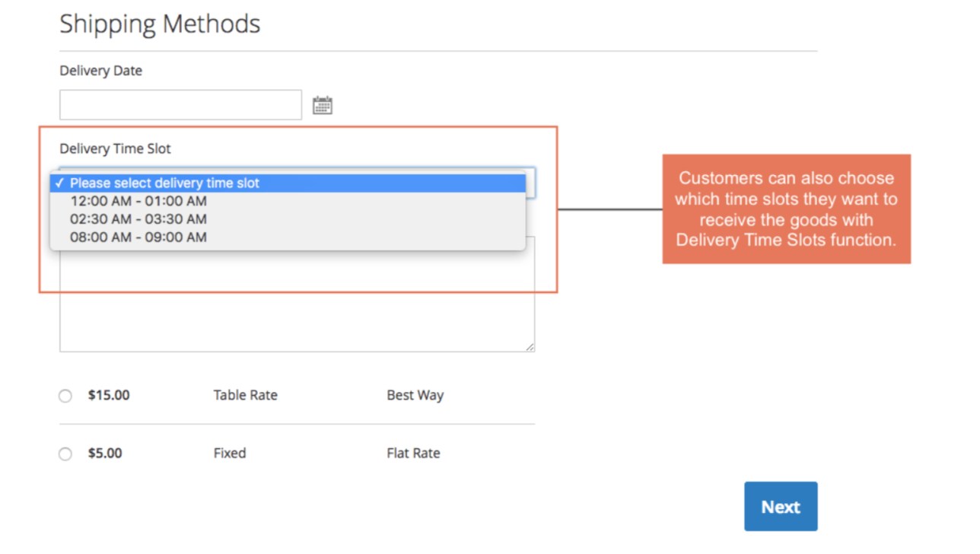Click the "Delivery Time Slot" field label
This screenshot has width=980, height=554.
coord(115,149)
